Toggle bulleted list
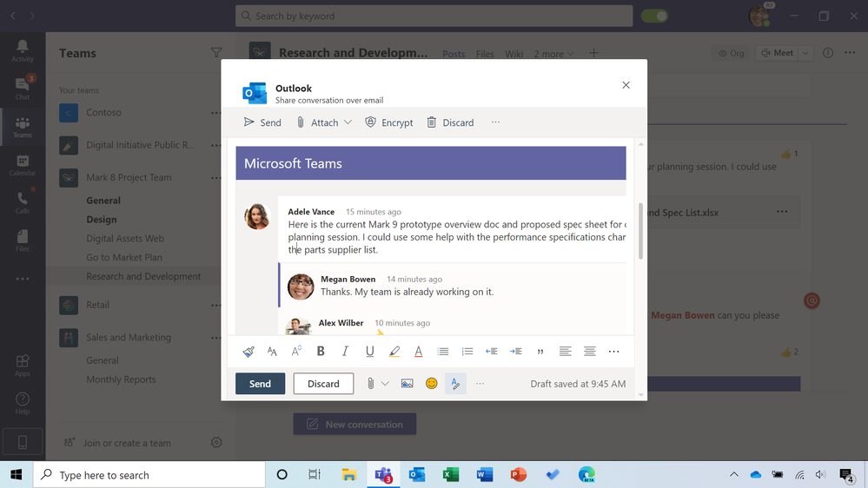 [x=443, y=352]
